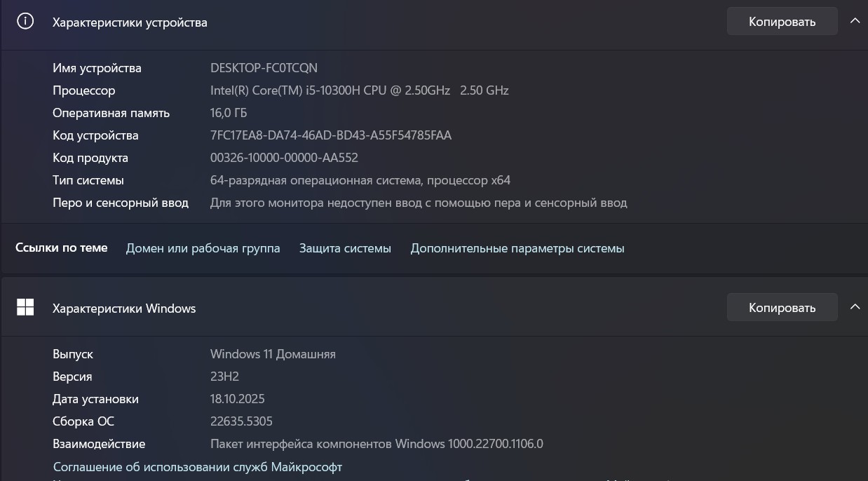
Task: Open the Домен или рабочая группа link
Action: (203, 248)
